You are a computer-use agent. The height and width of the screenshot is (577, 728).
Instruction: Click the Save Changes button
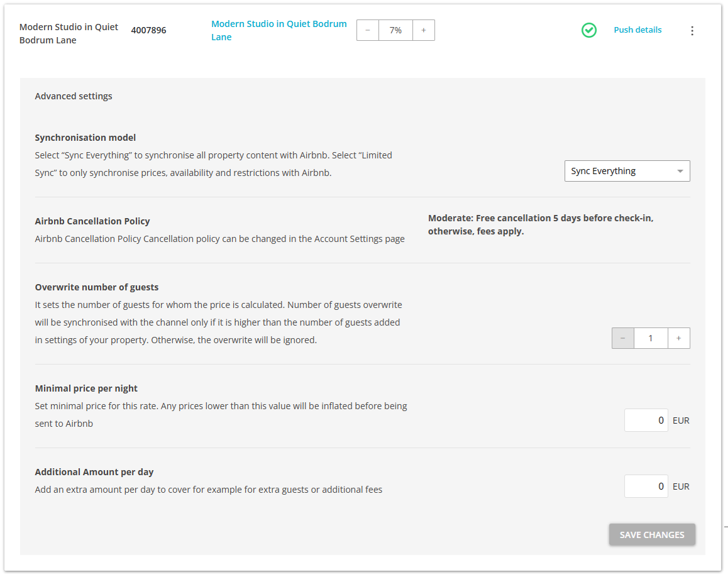(x=652, y=535)
